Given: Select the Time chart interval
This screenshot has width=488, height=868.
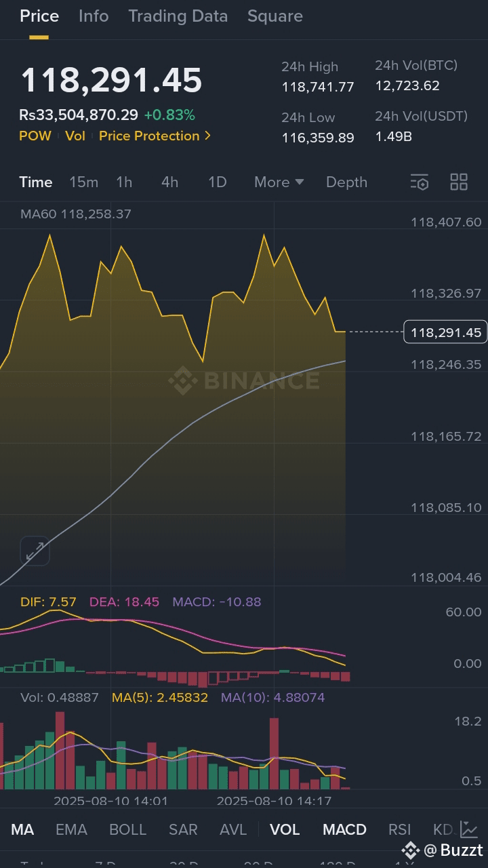Looking at the screenshot, I should coord(36,182).
